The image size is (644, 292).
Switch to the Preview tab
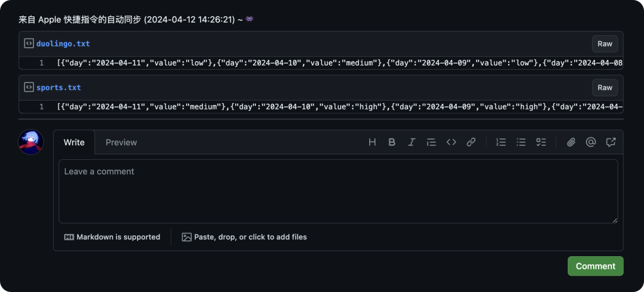coord(121,142)
